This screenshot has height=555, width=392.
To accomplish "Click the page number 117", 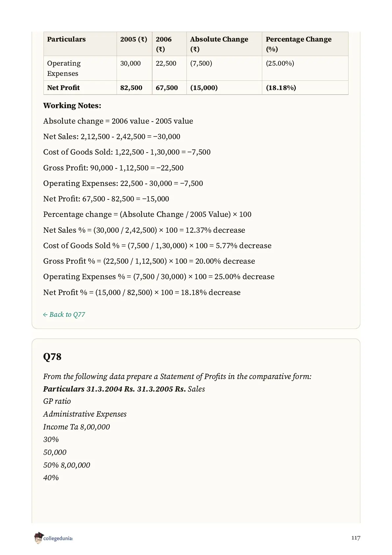I will tap(356, 538).
